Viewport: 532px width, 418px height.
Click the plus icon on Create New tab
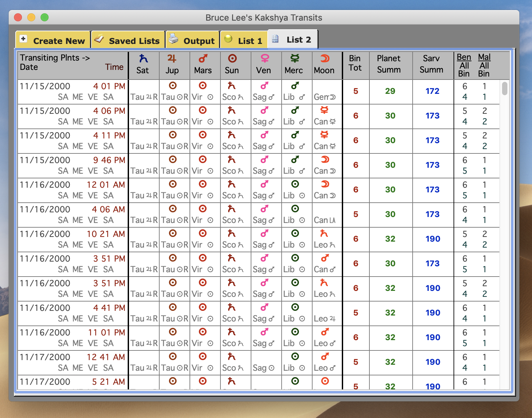click(x=23, y=39)
